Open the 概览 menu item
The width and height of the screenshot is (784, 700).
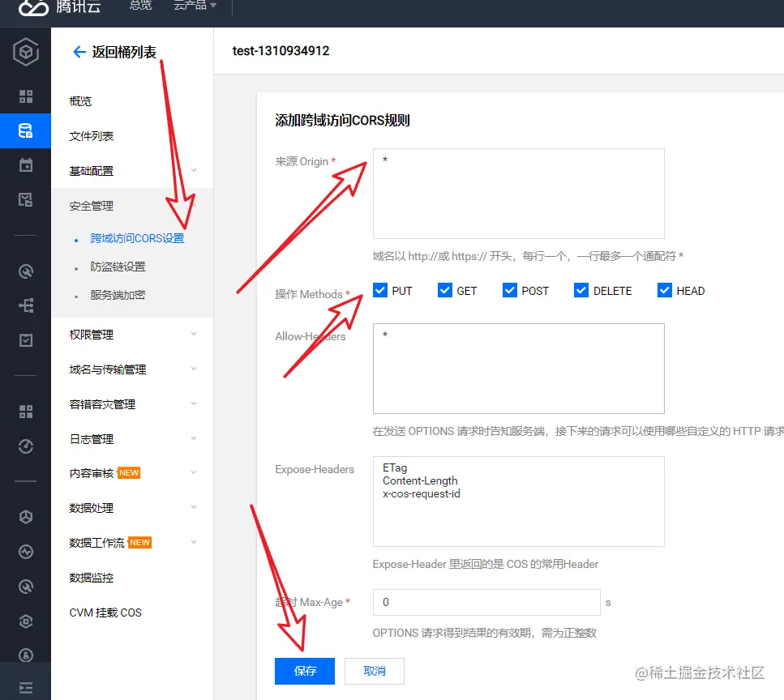coord(80,101)
